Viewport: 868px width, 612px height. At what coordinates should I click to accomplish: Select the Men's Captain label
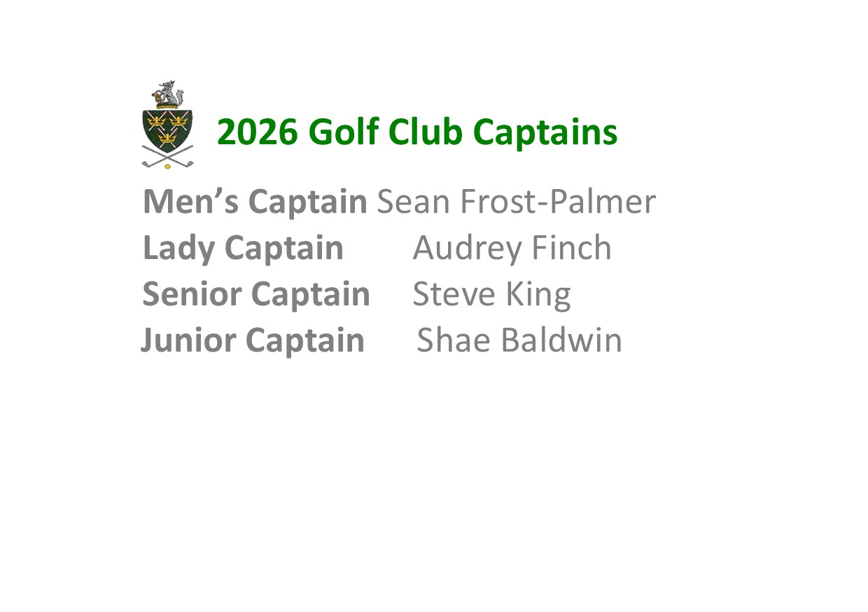255,202
